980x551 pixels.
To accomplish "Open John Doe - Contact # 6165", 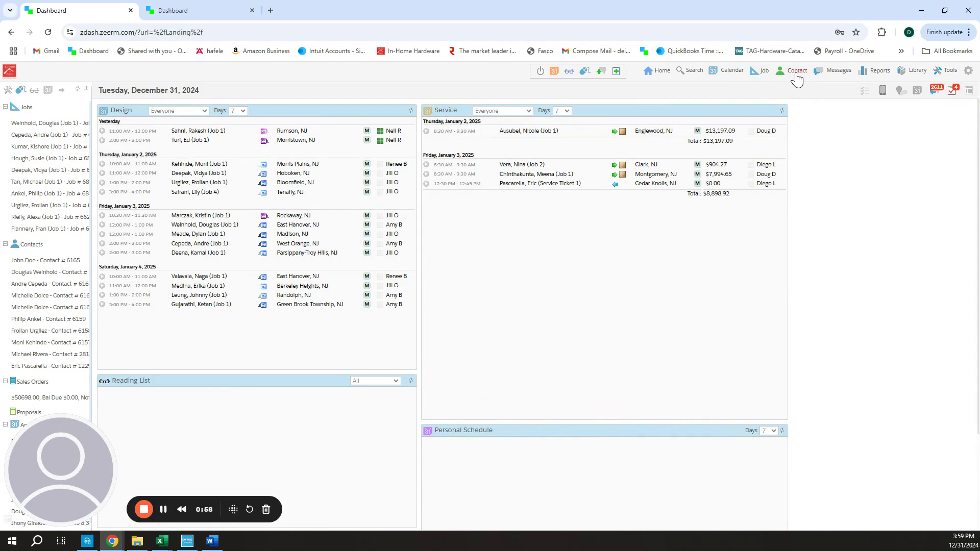I will coord(45,260).
